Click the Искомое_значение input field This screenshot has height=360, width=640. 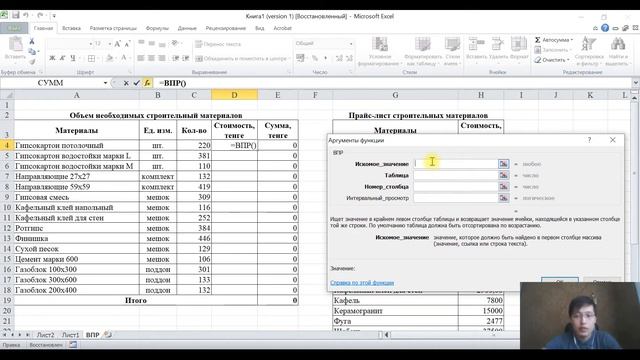[x=456, y=164]
